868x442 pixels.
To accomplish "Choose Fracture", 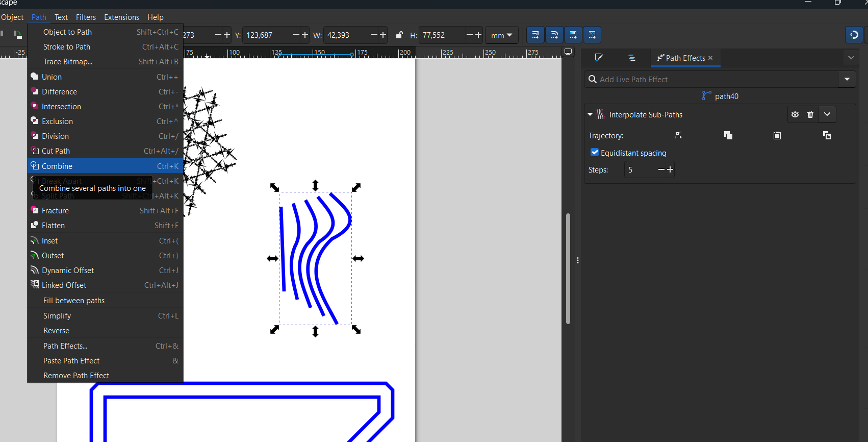I will point(105,211).
